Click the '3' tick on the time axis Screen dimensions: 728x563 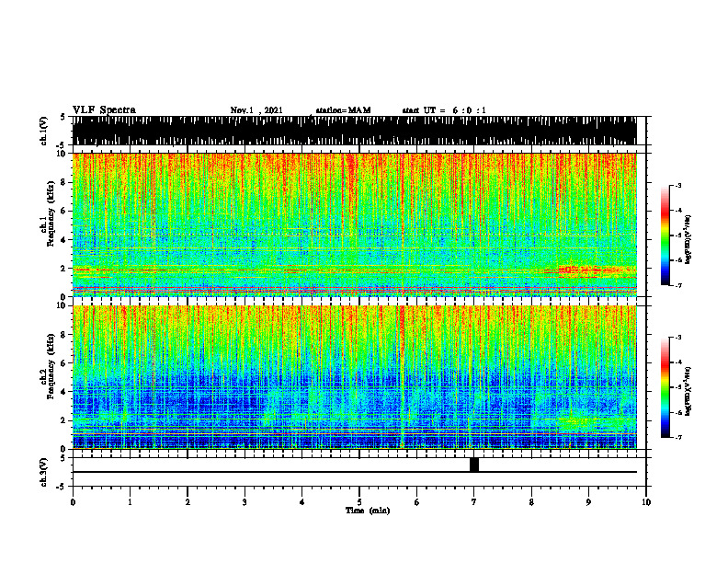tap(245, 502)
